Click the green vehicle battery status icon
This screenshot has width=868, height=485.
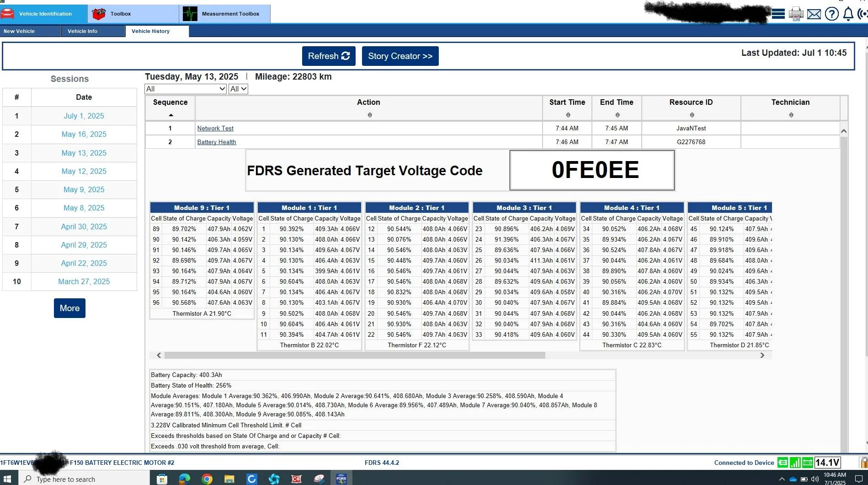point(808,463)
